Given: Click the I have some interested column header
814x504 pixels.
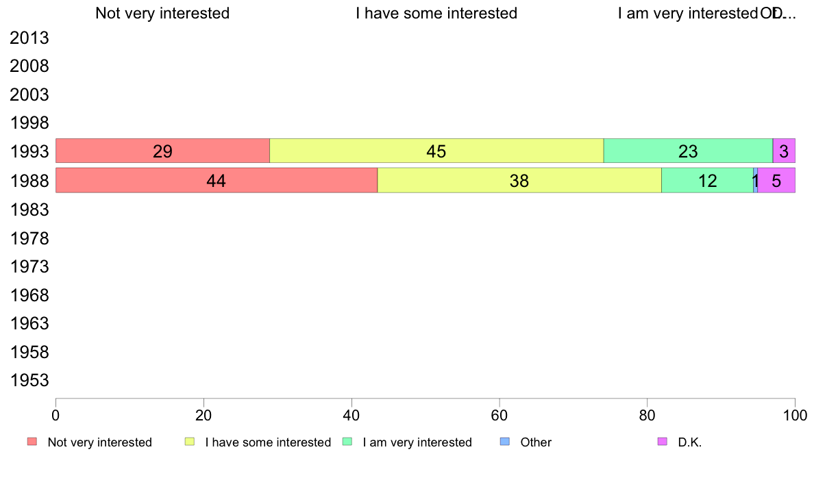Looking at the screenshot, I should point(436,13).
